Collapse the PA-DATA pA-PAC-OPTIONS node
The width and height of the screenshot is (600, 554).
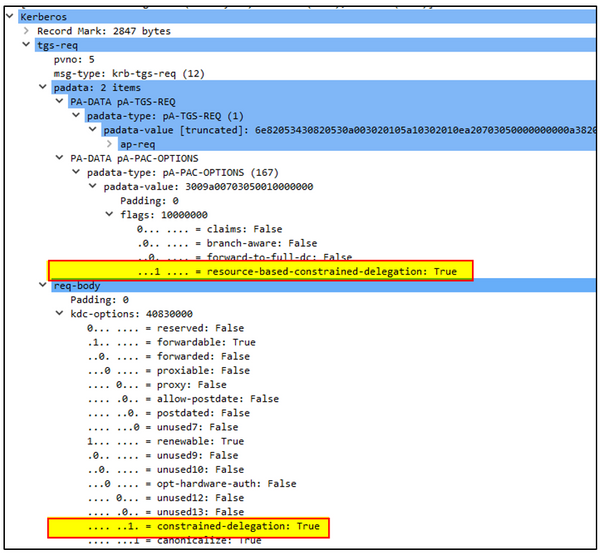(x=59, y=158)
